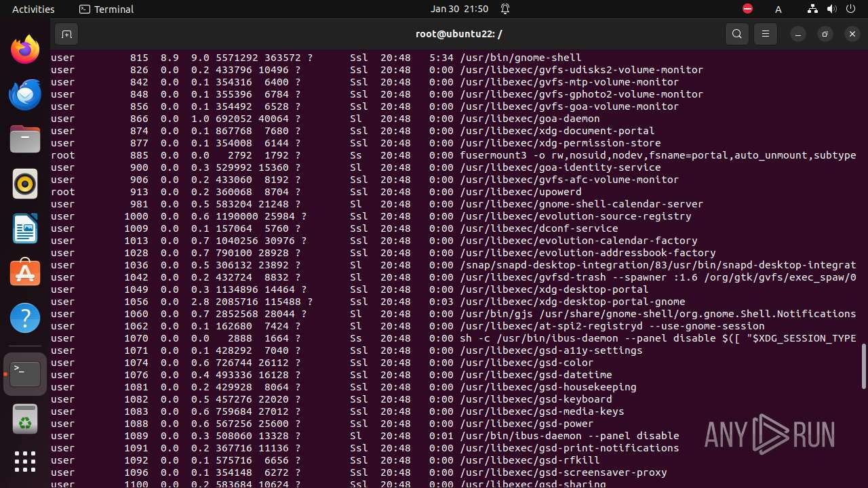Open the clock showing Jan 30 21:50
The height and width of the screenshot is (488, 868).
[x=459, y=9]
